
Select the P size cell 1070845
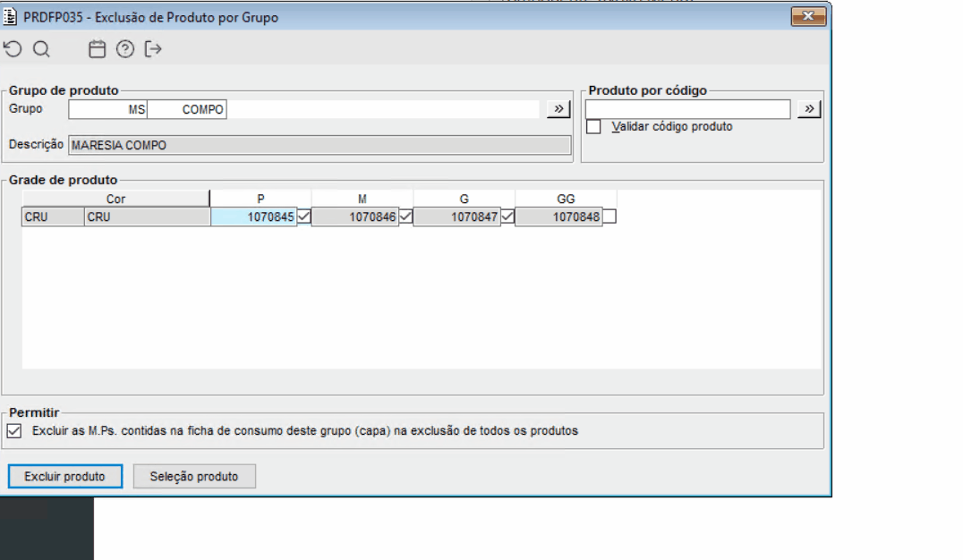(x=253, y=216)
